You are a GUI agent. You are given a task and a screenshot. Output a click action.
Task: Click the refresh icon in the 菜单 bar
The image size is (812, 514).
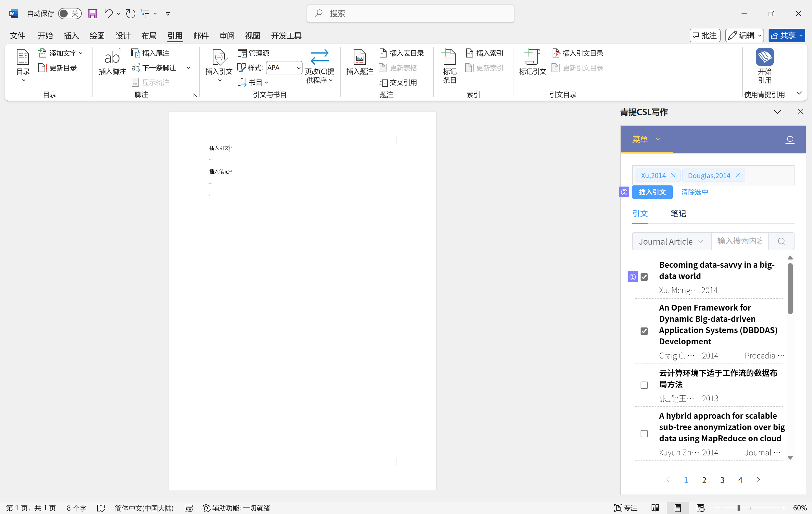790,139
